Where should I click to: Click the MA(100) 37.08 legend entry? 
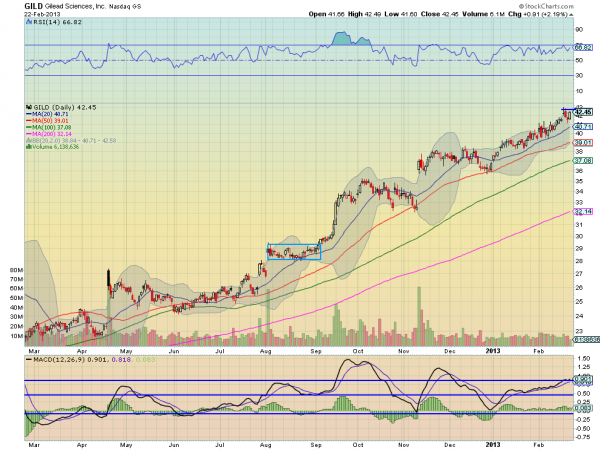pyautogui.click(x=49, y=127)
